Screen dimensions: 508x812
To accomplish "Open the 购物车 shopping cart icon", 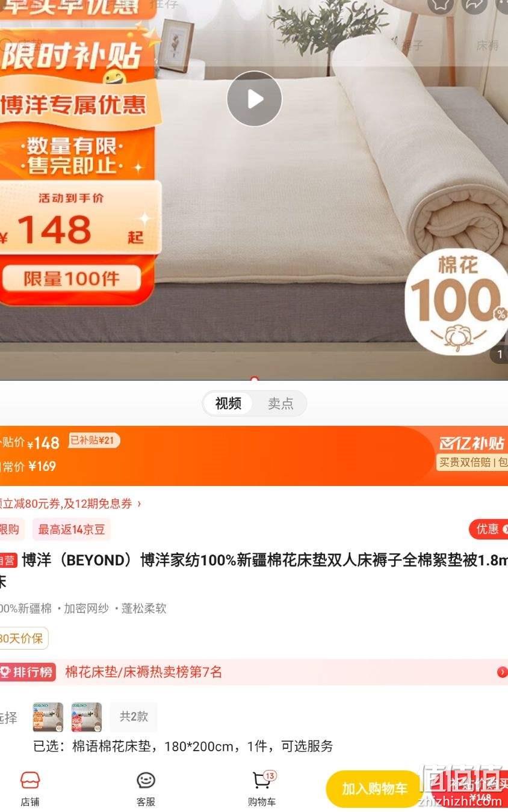I will [262, 789].
